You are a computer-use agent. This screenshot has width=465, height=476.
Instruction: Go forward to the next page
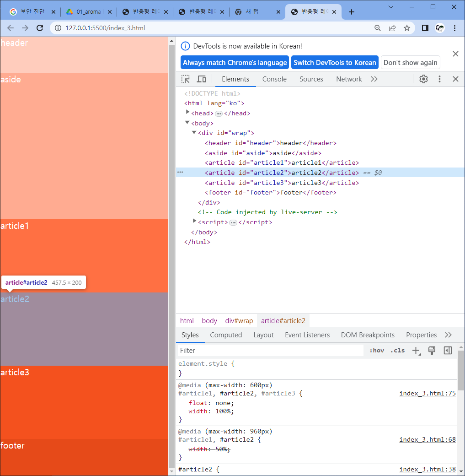(x=25, y=28)
